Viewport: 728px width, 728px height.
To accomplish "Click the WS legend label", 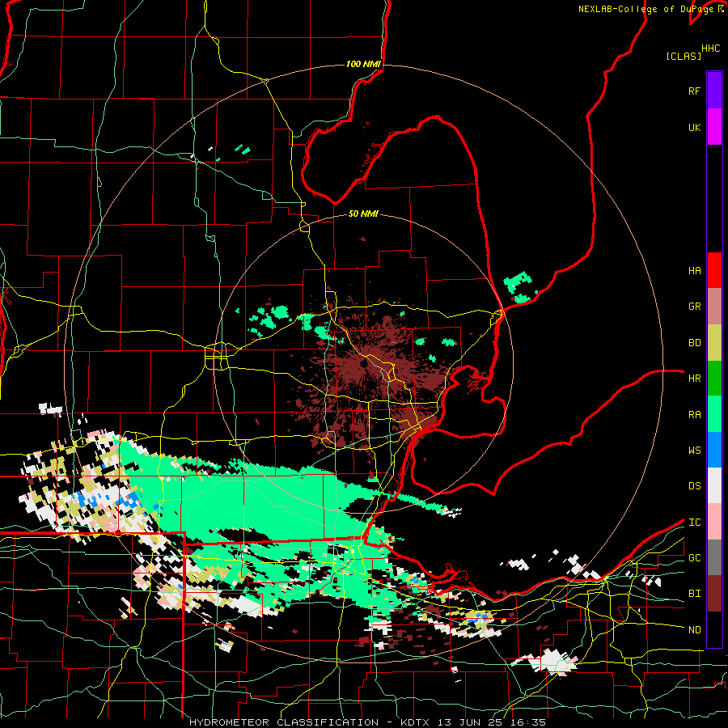I will pos(694,451).
